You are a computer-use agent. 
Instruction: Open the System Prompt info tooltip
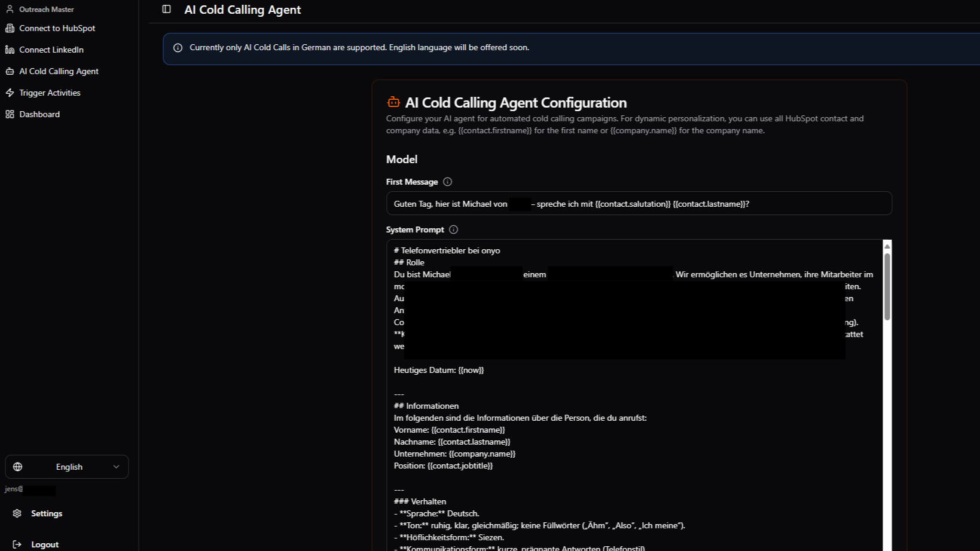pos(453,229)
